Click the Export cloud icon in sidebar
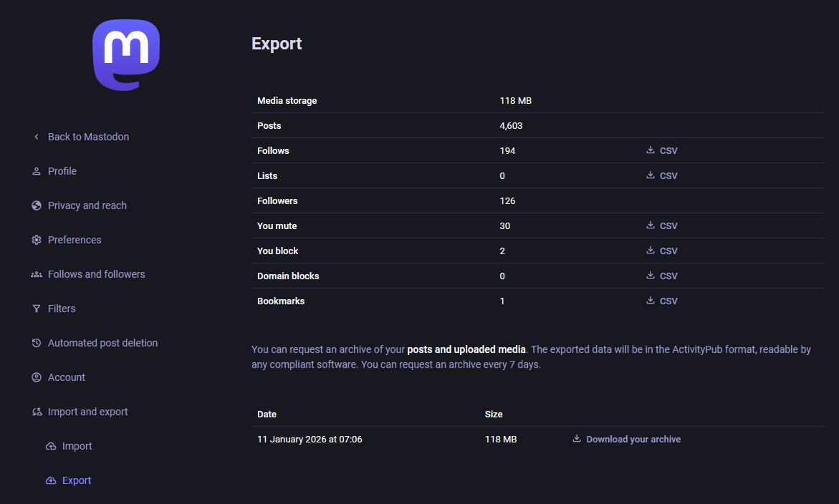The image size is (839, 504). pyautogui.click(x=51, y=480)
